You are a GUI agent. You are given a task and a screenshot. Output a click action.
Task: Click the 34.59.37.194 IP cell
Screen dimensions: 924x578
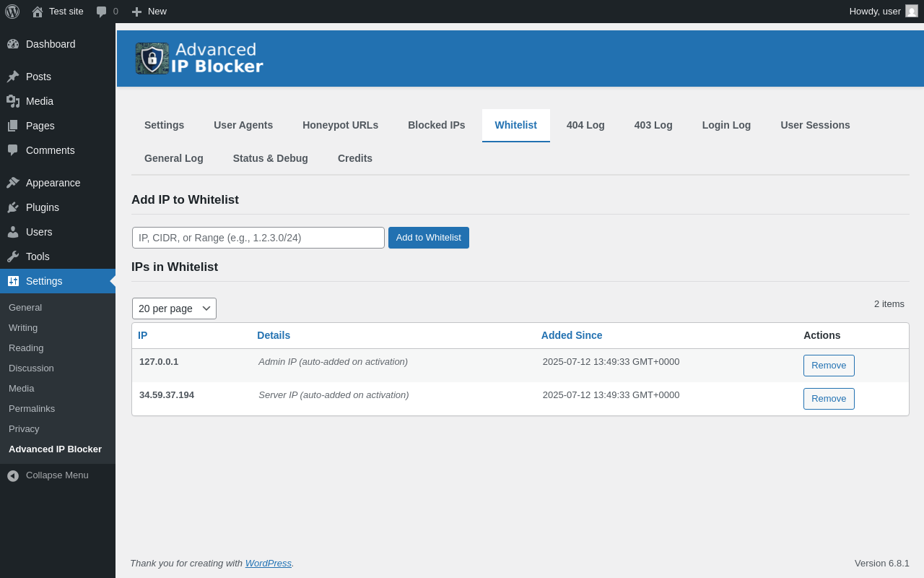pyautogui.click(x=167, y=395)
